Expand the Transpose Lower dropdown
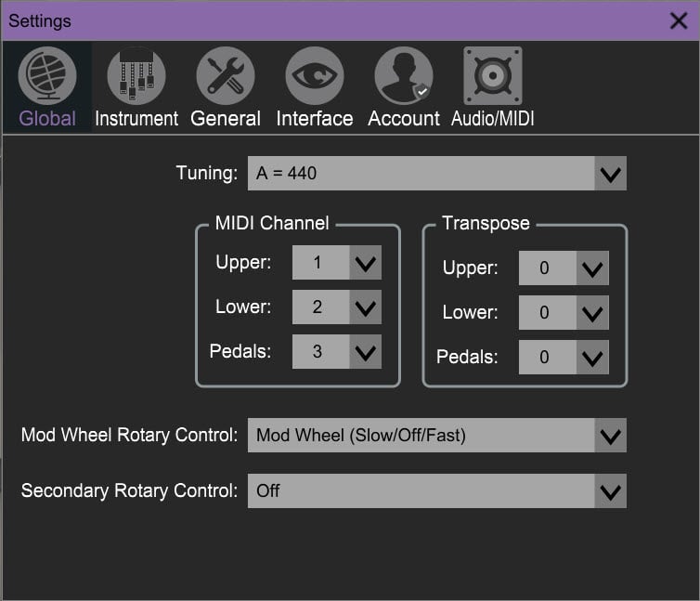This screenshot has width=700, height=601. pos(592,313)
